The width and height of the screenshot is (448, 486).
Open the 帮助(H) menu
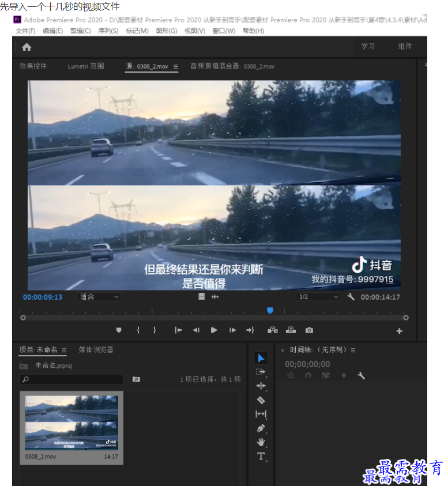pyautogui.click(x=253, y=31)
